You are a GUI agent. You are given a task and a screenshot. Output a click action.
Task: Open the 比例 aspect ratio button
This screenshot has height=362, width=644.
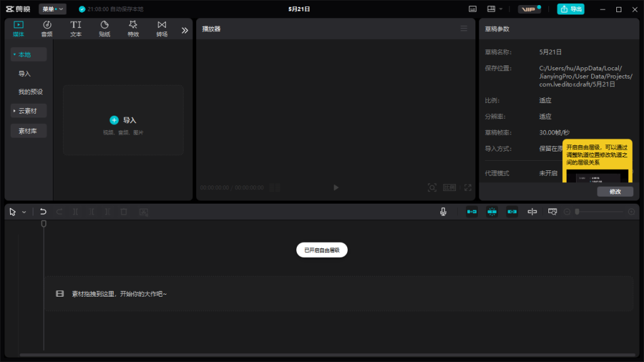point(449,187)
